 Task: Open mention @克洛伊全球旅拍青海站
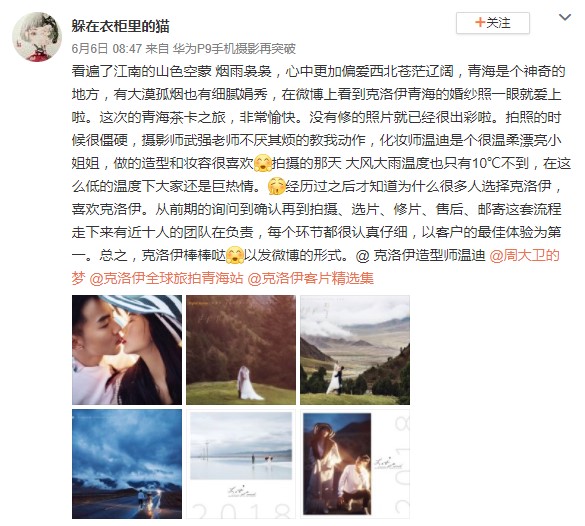point(166,278)
